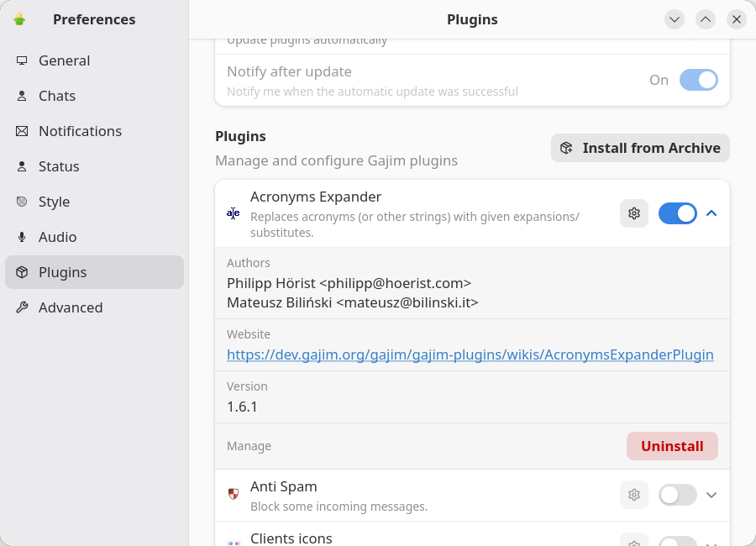This screenshot has width=756, height=546.
Task: Open the AcronymsExpanderPlugin wiki link
Action: 470,354
